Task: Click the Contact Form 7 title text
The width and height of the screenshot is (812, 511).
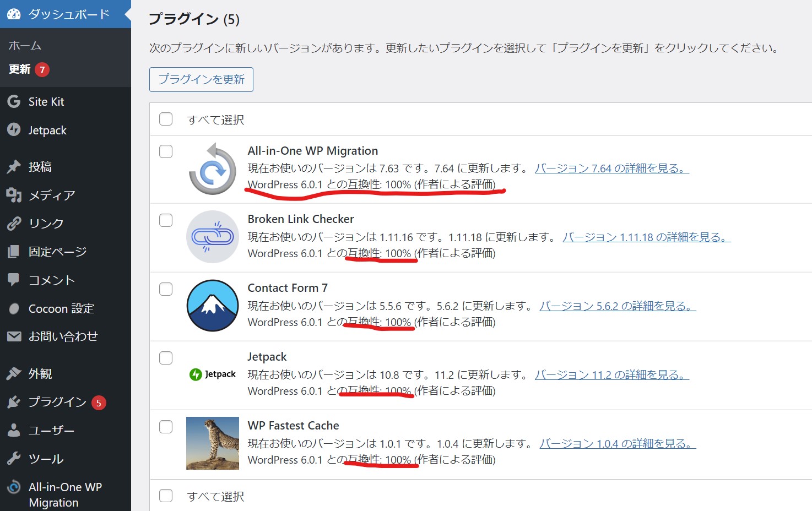Action: pos(288,288)
